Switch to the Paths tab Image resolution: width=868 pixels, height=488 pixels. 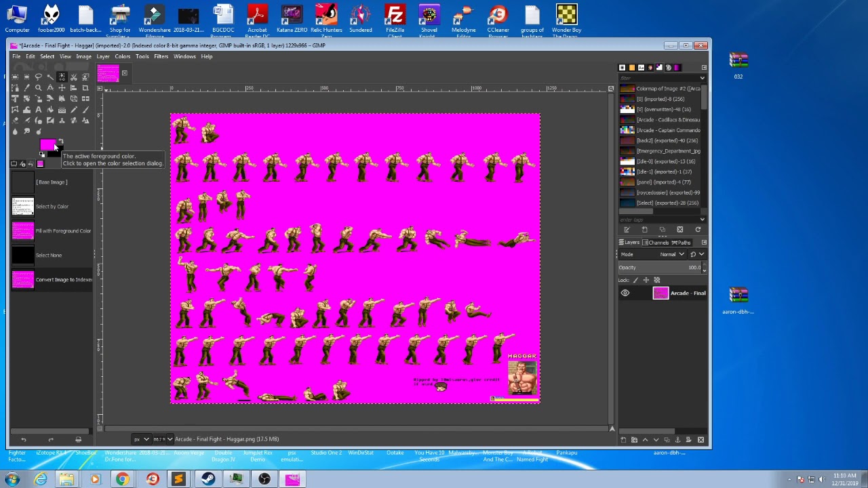point(681,243)
